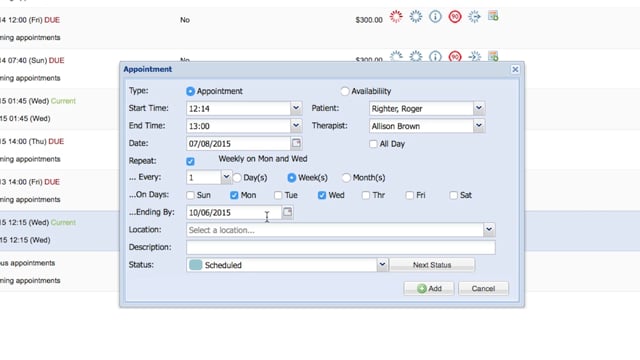Click the End Time field 13:00

(x=238, y=126)
